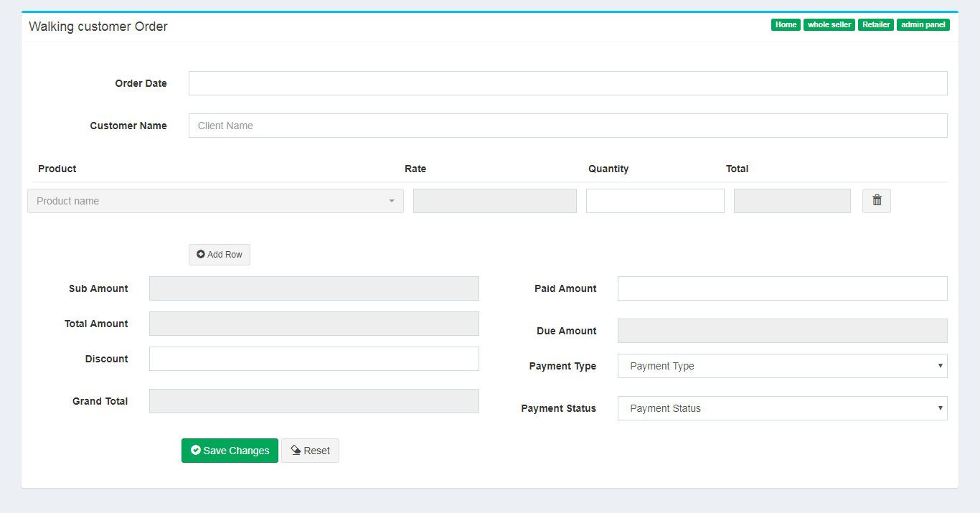Add Row to product table
980x513 pixels.
220,255
